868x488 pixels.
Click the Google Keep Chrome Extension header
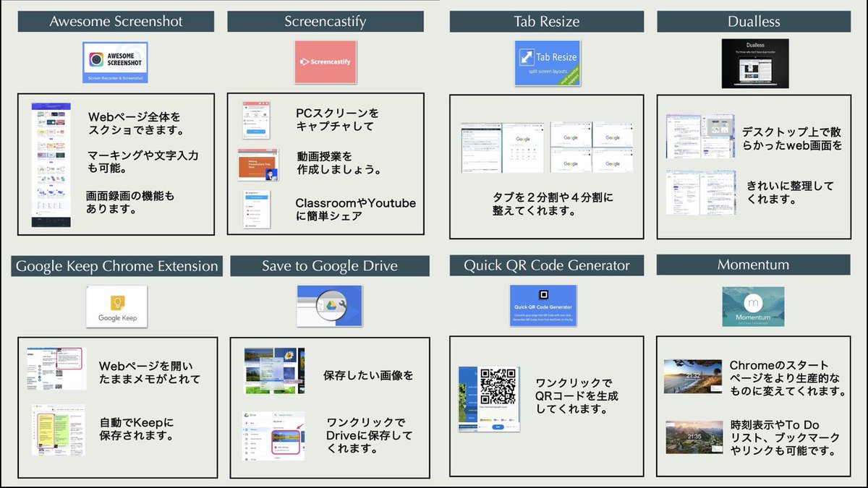116,266
